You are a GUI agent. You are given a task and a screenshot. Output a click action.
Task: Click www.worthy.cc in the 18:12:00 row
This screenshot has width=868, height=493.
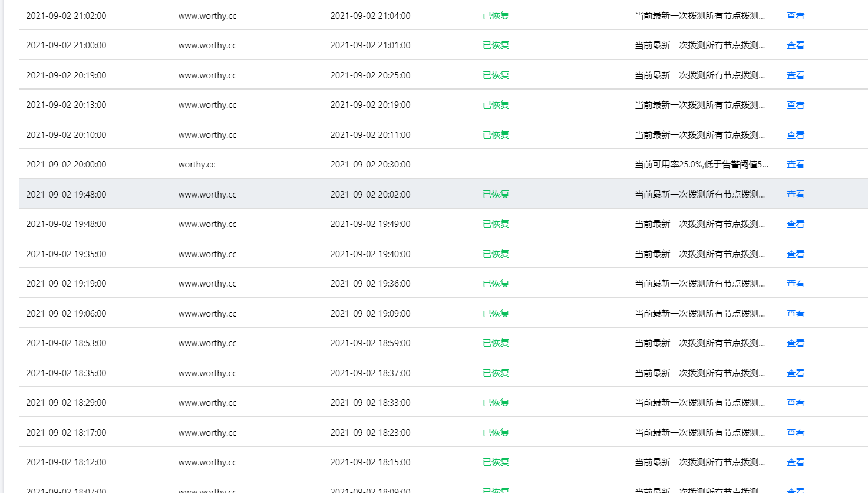click(207, 462)
